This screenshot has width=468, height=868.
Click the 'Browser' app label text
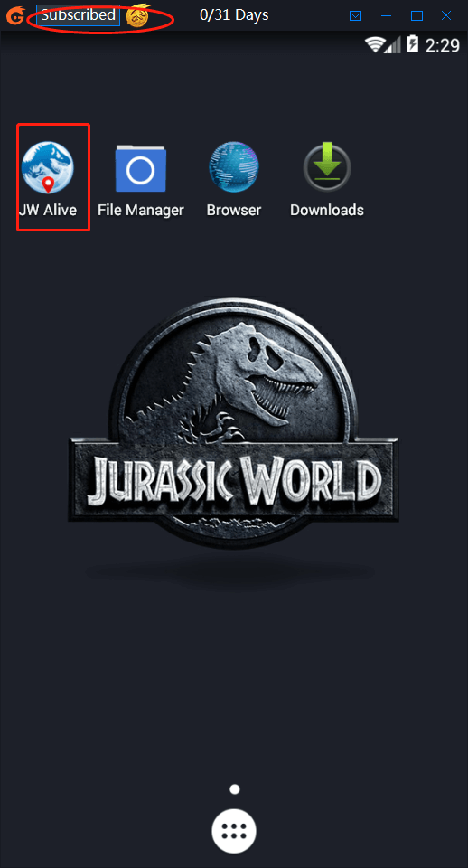coord(233,211)
